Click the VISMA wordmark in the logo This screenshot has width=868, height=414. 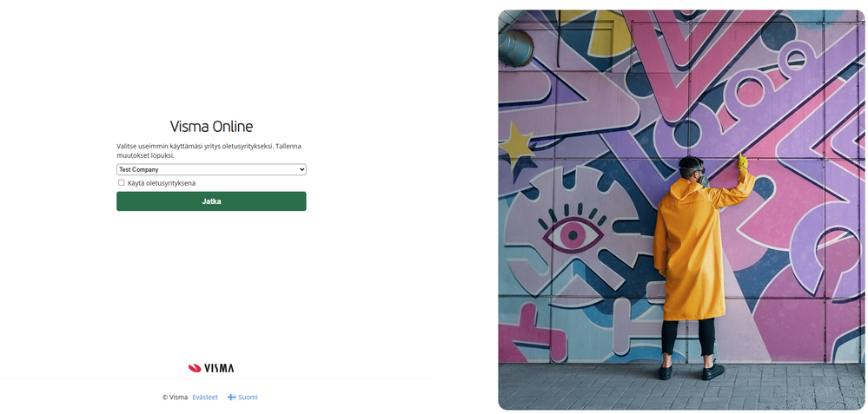click(x=219, y=368)
